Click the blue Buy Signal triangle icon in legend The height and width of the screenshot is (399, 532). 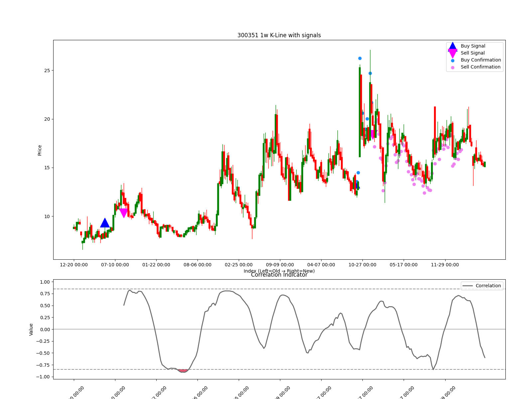453,46
